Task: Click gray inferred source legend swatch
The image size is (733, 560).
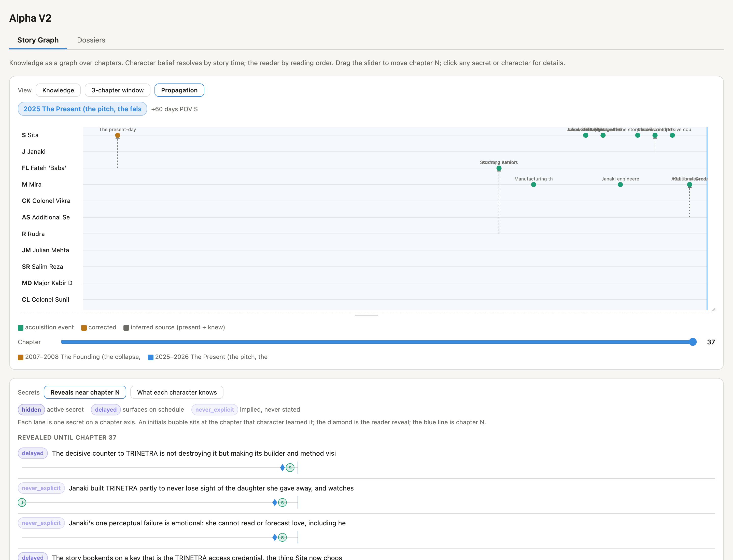Action: pos(126,328)
